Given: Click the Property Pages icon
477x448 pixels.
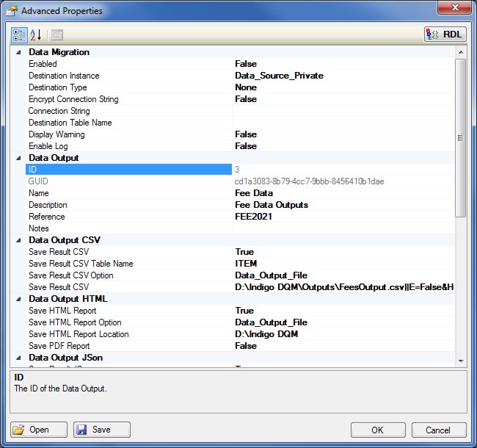Looking at the screenshot, I should [57, 35].
